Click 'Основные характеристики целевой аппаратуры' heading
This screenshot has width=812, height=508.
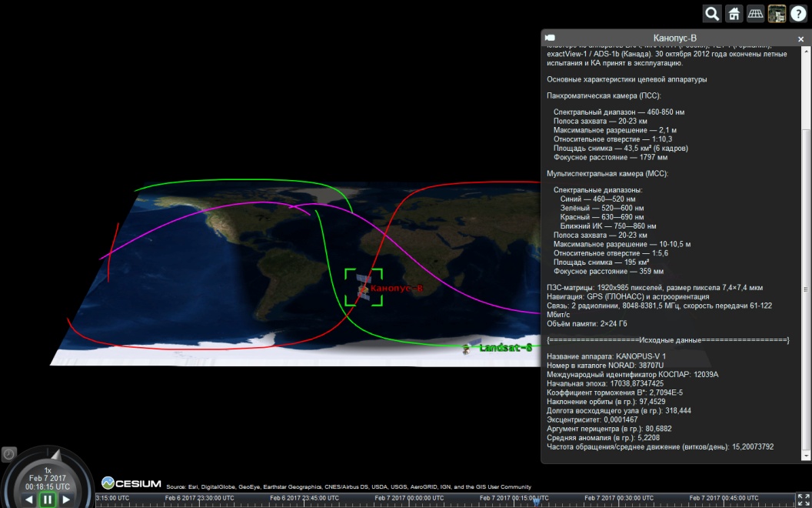(x=627, y=79)
